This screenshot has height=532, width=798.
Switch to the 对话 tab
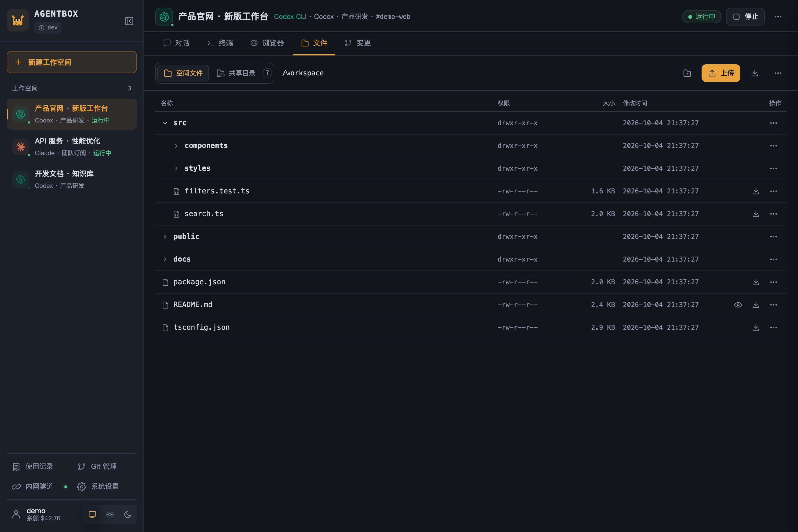tap(177, 43)
